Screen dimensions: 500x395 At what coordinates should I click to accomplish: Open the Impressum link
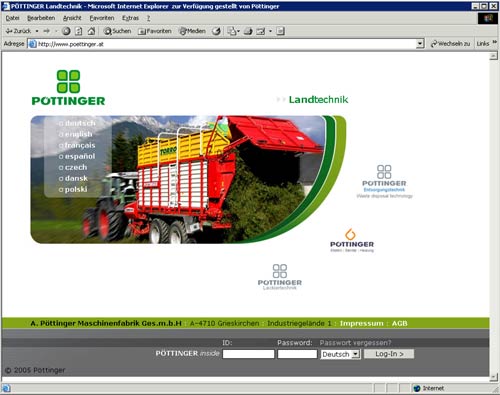click(x=362, y=323)
